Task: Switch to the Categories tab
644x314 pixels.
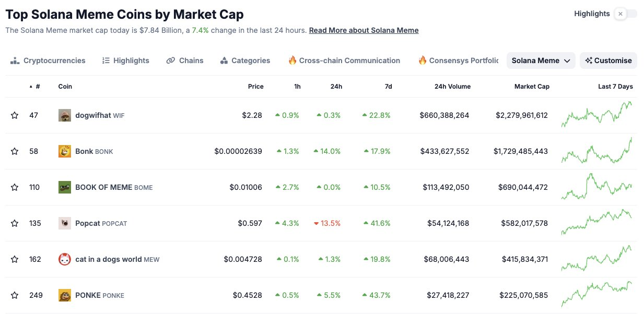Action: (245, 61)
